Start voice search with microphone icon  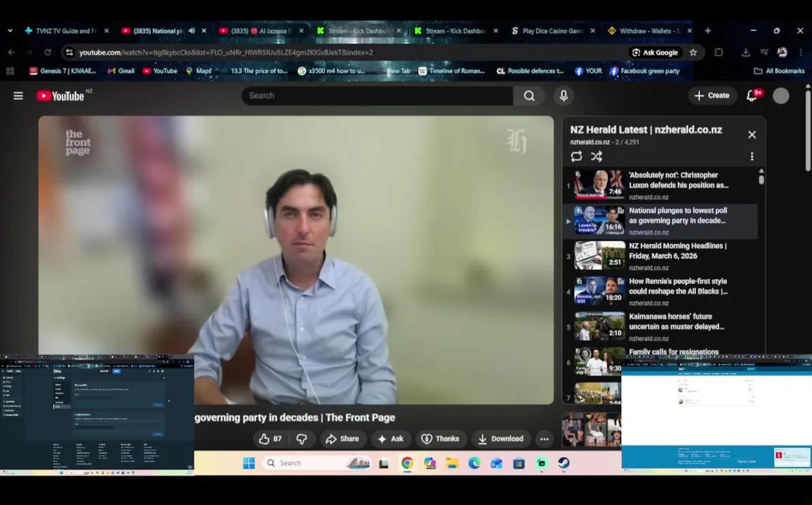(564, 95)
